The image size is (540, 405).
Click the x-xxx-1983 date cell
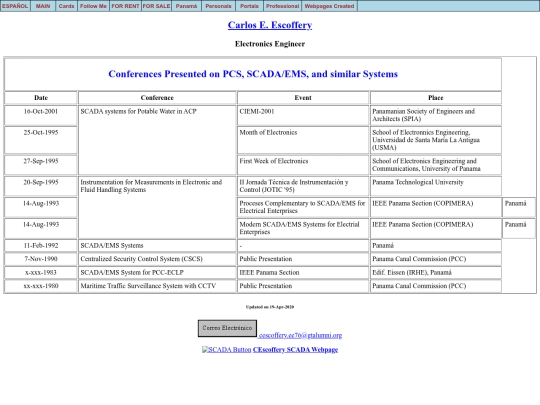click(41, 272)
